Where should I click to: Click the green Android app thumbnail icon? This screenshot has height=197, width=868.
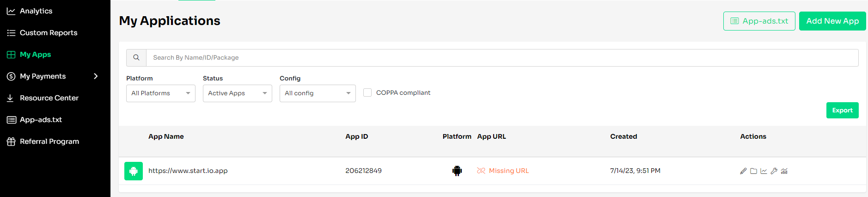tap(134, 171)
